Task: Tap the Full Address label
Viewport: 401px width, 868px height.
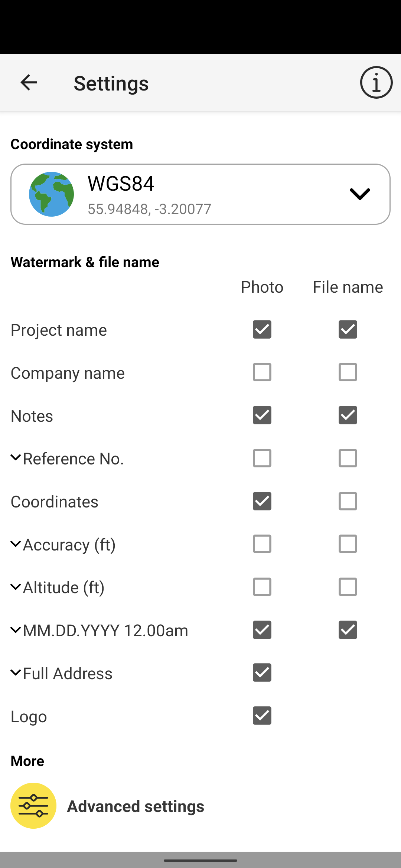Action: [x=68, y=673]
